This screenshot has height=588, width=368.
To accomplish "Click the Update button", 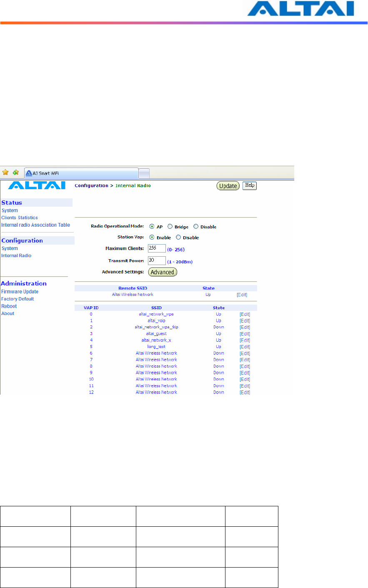I will coord(228,186).
